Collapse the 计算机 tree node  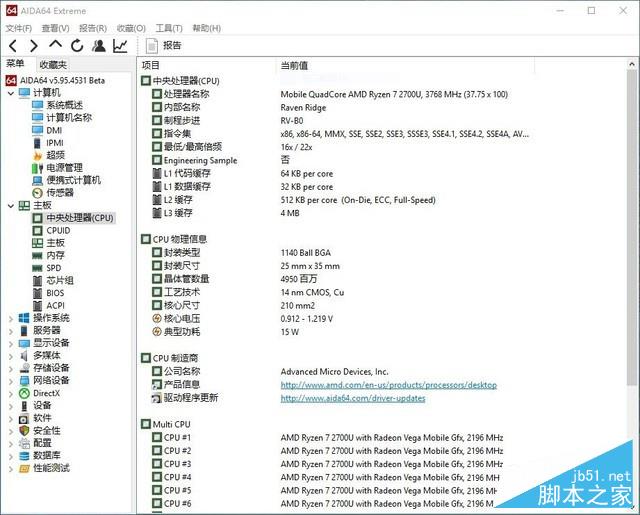point(11,93)
